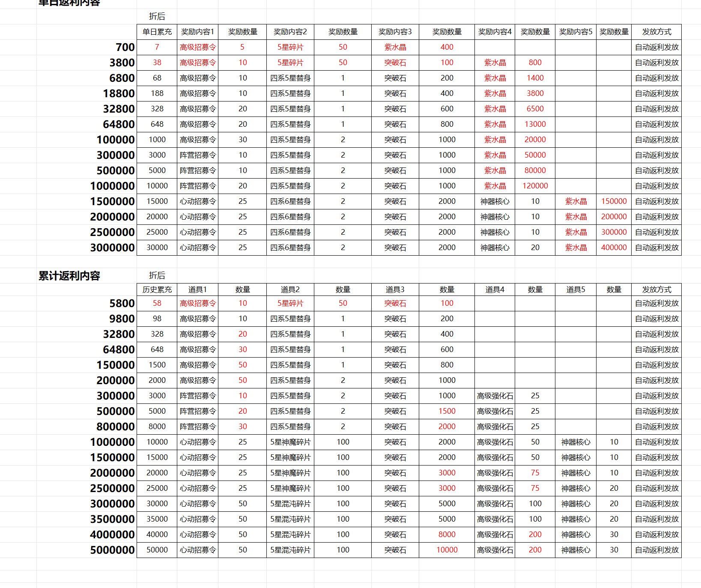Select the bold 3500000 row label
This screenshot has width=701, height=588.
pos(112,519)
